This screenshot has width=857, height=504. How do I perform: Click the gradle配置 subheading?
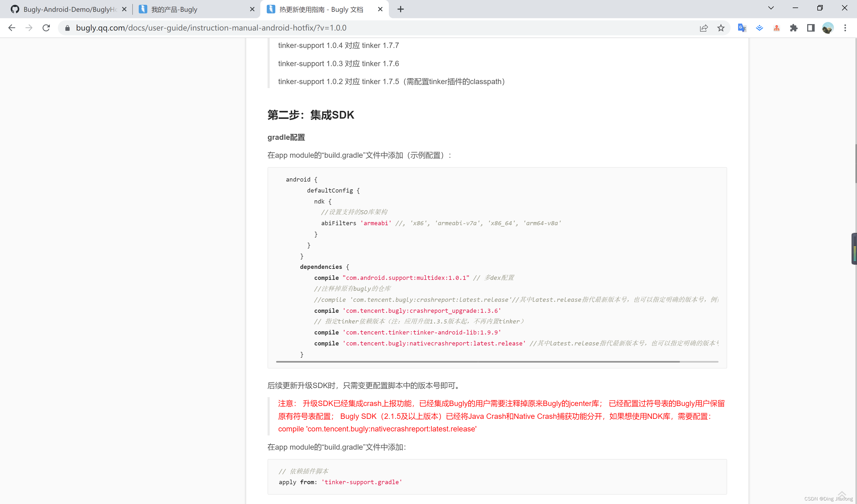tap(286, 137)
